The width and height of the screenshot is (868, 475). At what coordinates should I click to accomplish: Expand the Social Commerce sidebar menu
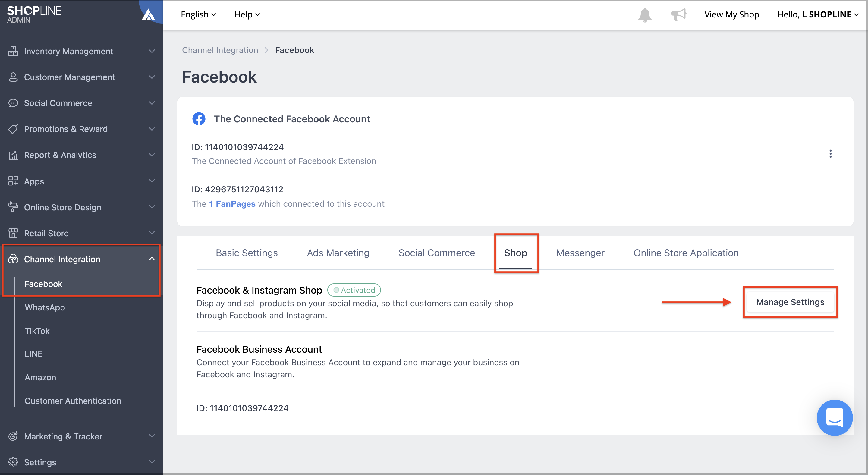point(152,103)
